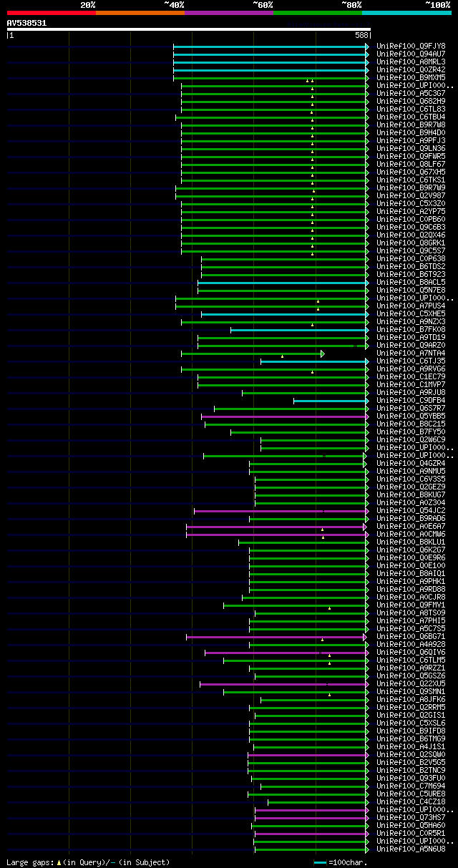Select label UniRef100_Q0E100
Viewport: 458px width, 868px height.
[x=411, y=565]
